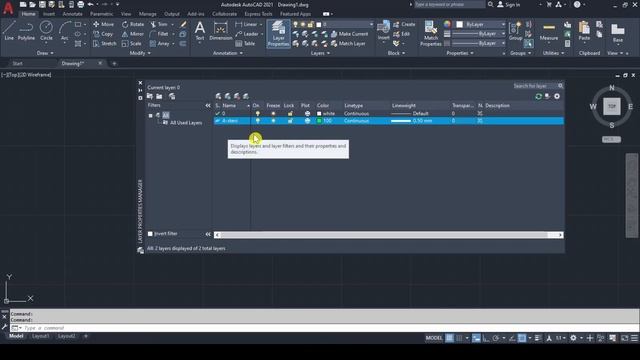Open ByLayer color dropdown in Properties
Screen dimensions: 640x360
click(503, 24)
